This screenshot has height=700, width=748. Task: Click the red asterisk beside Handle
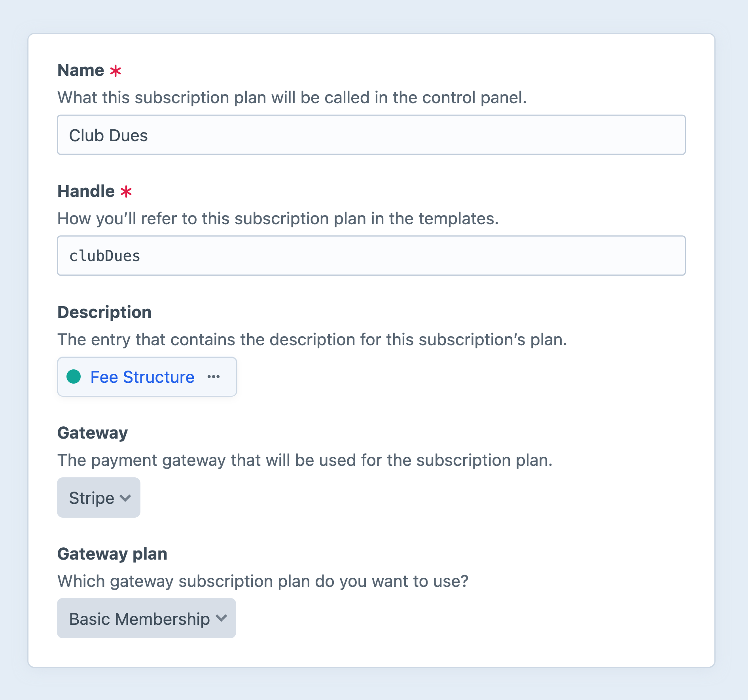(126, 191)
